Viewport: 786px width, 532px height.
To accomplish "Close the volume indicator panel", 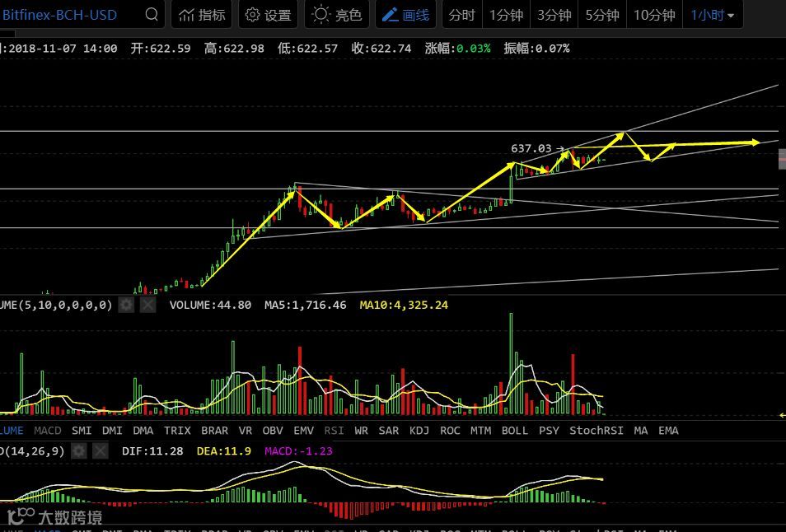I will point(147,305).
